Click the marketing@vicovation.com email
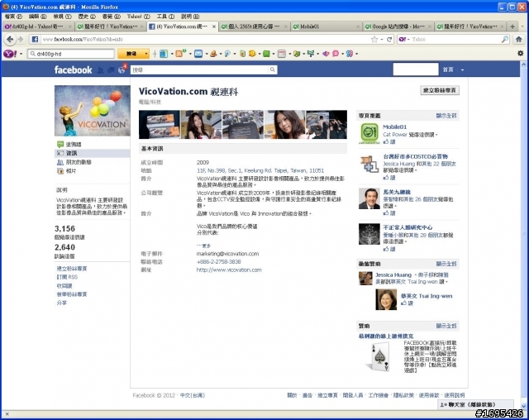Screen dimensions: 529x420 click(228, 254)
